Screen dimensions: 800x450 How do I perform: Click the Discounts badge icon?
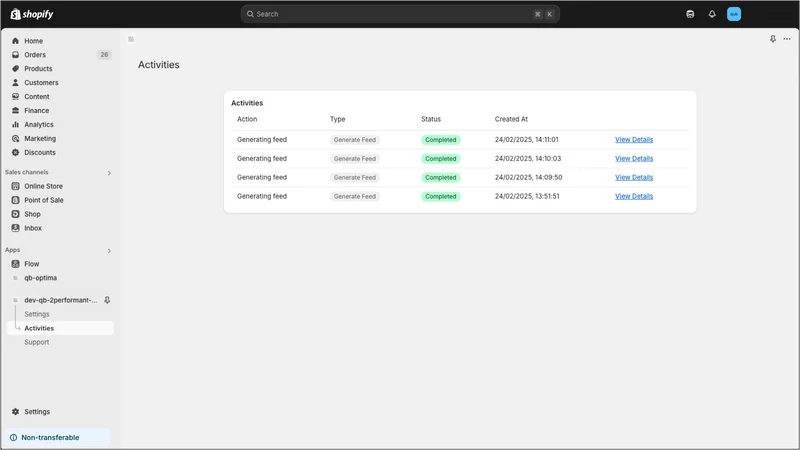pos(15,152)
